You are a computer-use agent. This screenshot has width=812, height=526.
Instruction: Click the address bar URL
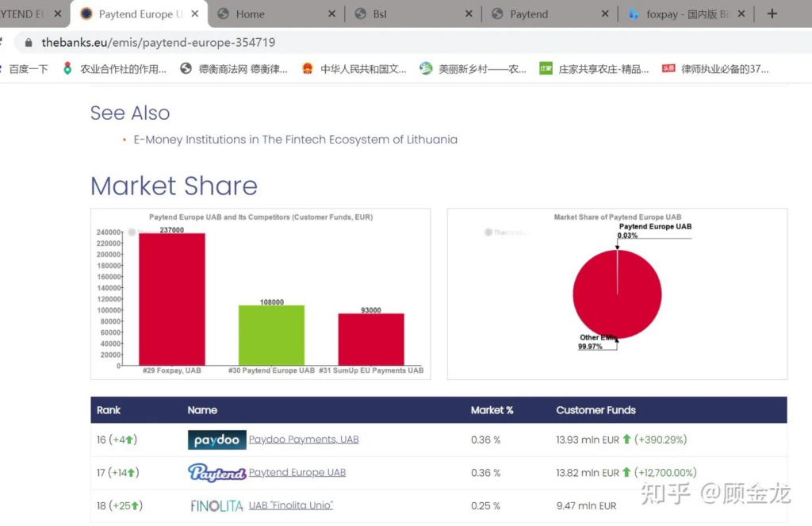(158, 43)
